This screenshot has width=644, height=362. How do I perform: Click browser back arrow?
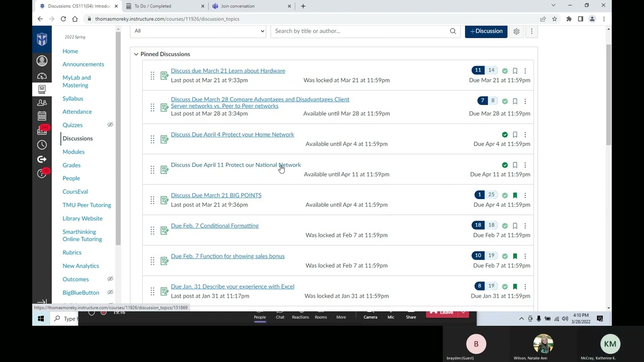click(40, 19)
